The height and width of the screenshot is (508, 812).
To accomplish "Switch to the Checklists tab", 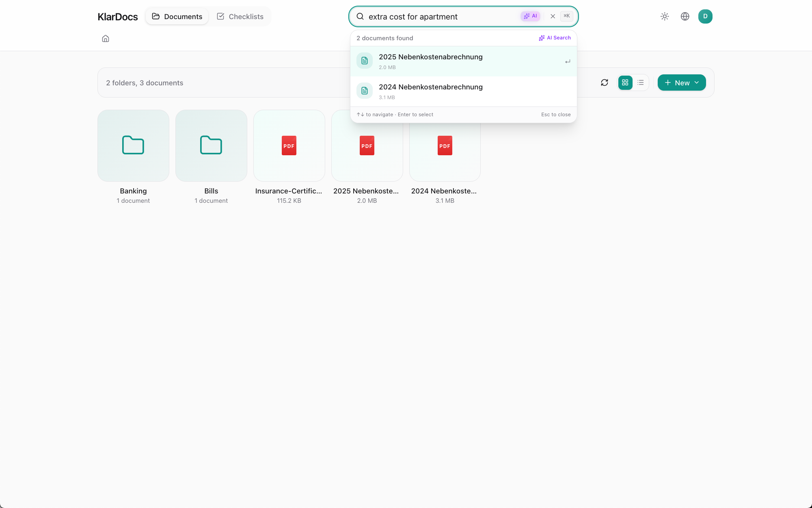I will (x=240, y=17).
